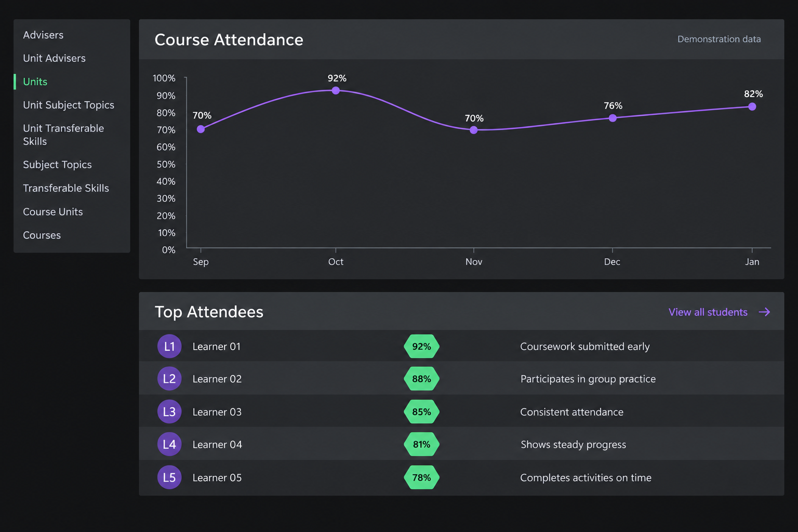Click the L5 avatar for Learner 05
798x532 pixels.
point(169,477)
